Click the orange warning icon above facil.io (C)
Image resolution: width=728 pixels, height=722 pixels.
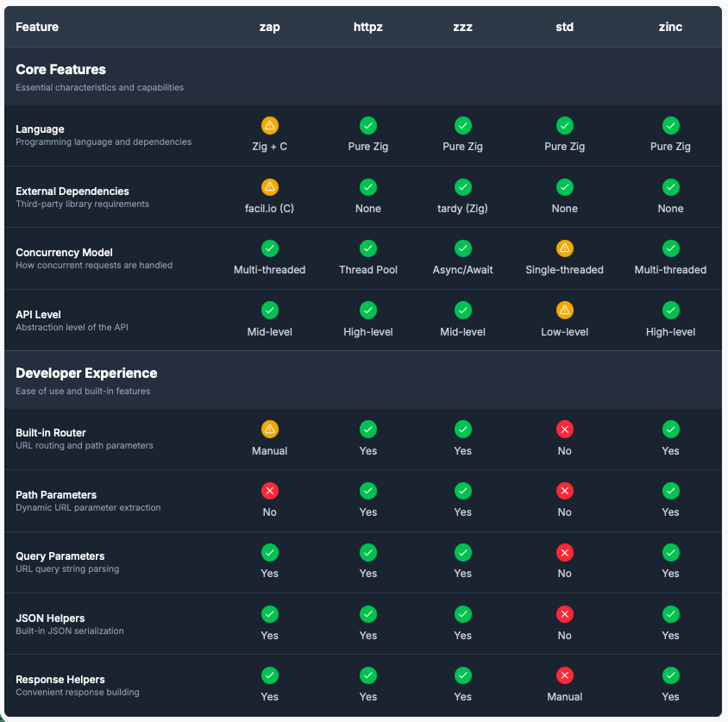click(270, 187)
